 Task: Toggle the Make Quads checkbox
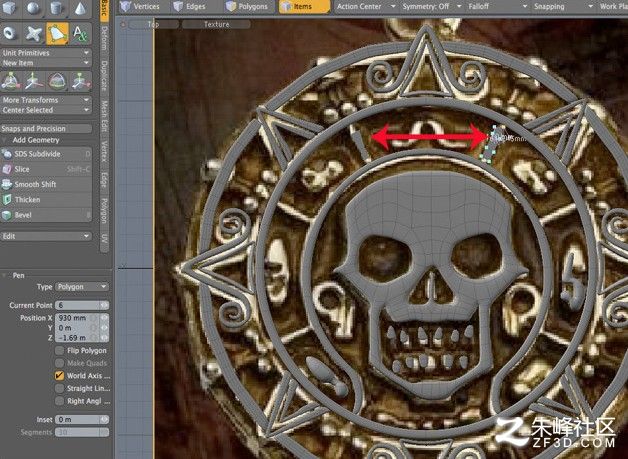pyautogui.click(x=59, y=363)
